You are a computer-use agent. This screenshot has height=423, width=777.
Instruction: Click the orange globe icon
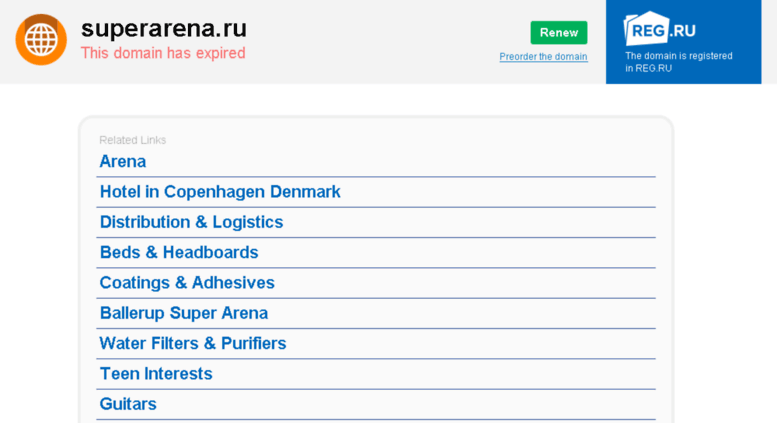[x=41, y=40]
